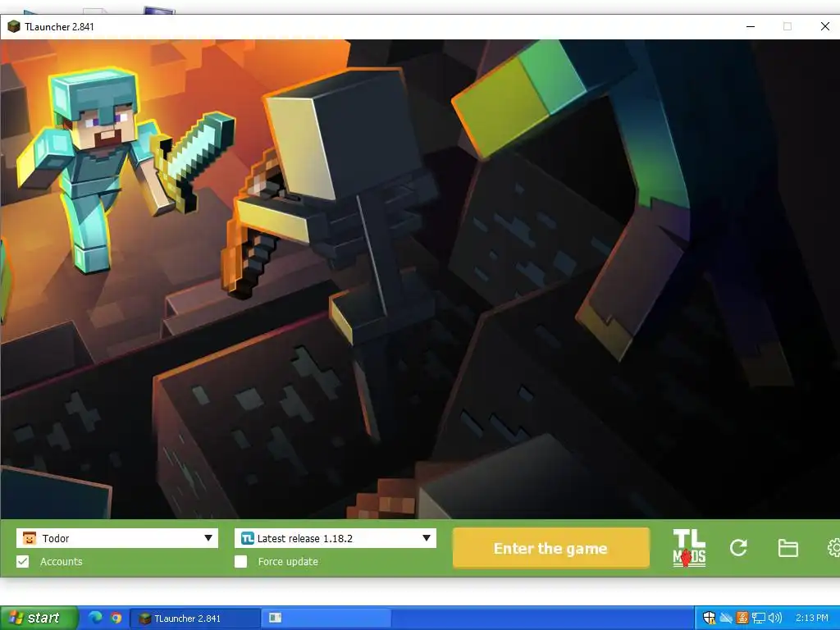The width and height of the screenshot is (840, 630).
Task: Click the cloud sync tray icon
Action: pyautogui.click(x=726, y=618)
